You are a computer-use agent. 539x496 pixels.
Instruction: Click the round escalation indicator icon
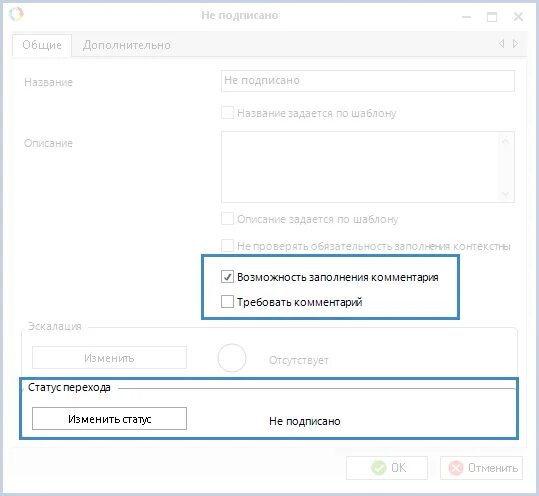pyautogui.click(x=232, y=358)
